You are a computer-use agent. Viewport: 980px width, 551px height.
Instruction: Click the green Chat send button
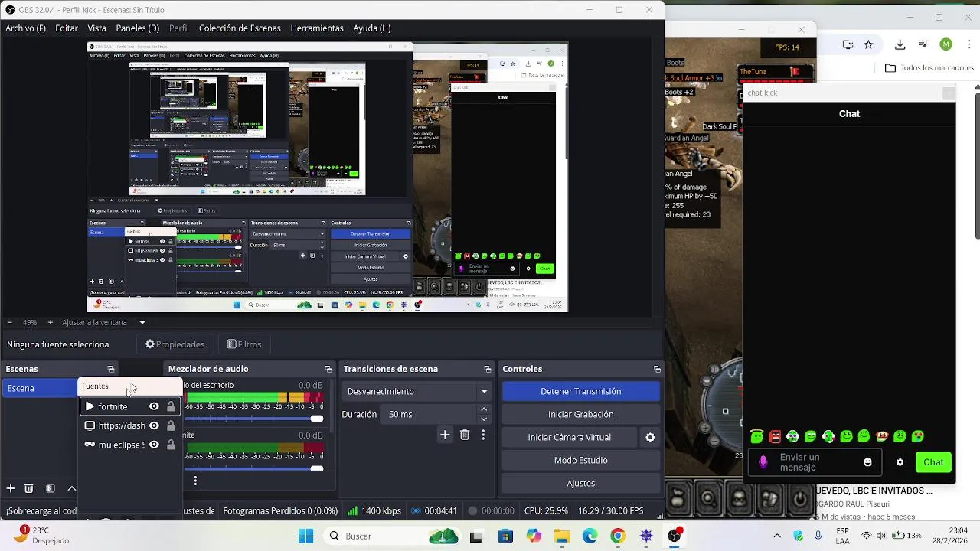coord(933,462)
